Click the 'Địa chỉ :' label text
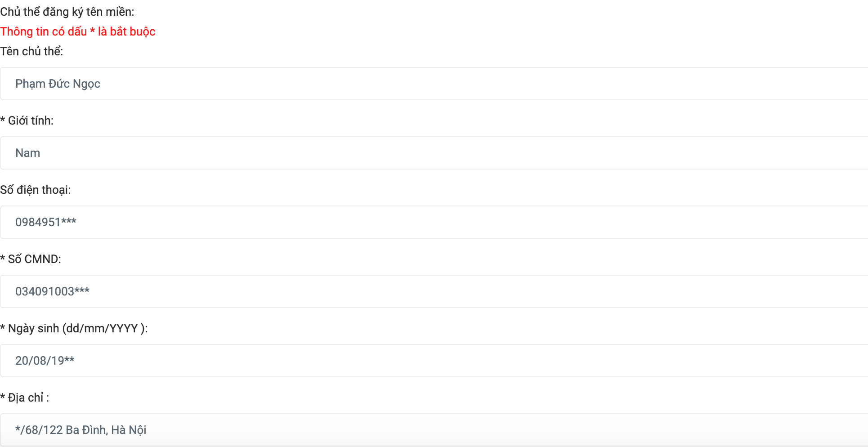 28,398
